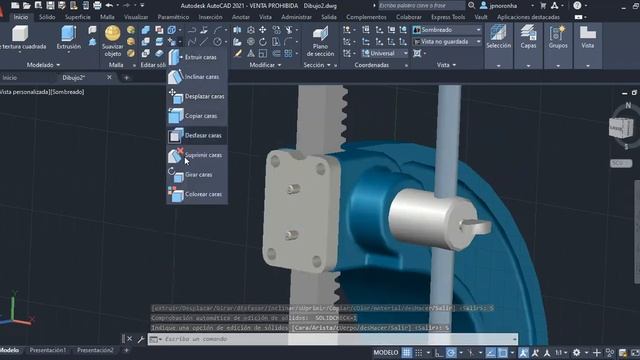Viewport: 640px width, 360px height.
Task: Open the Sombreado visual style dropdown
Action: [x=447, y=30]
